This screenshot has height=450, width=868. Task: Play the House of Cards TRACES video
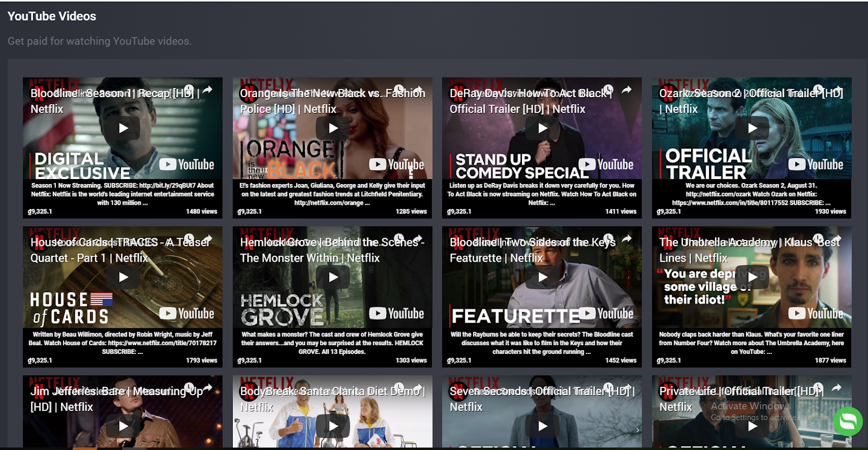(123, 277)
